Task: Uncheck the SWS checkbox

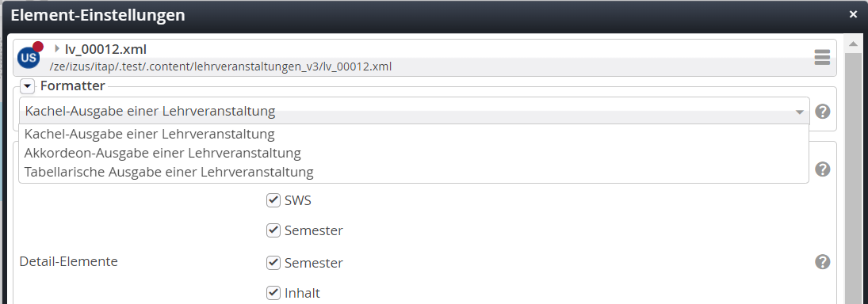Action: pos(273,200)
